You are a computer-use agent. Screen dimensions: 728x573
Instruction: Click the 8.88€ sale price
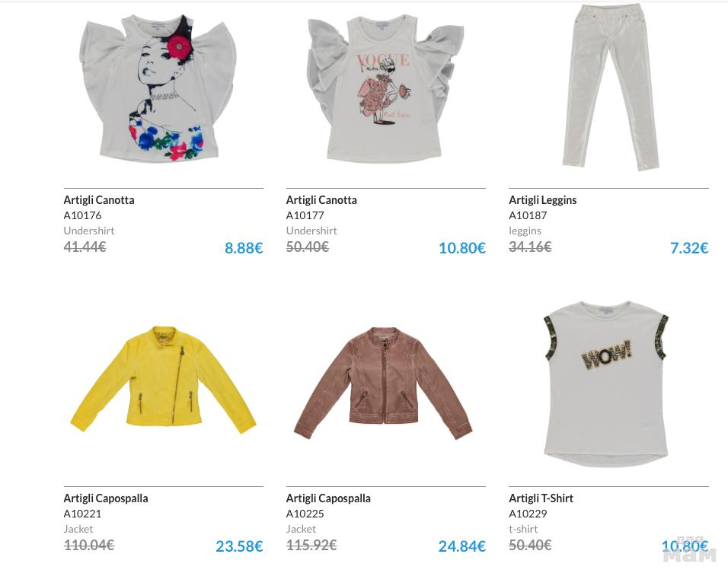pyautogui.click(x=244, y=248)
